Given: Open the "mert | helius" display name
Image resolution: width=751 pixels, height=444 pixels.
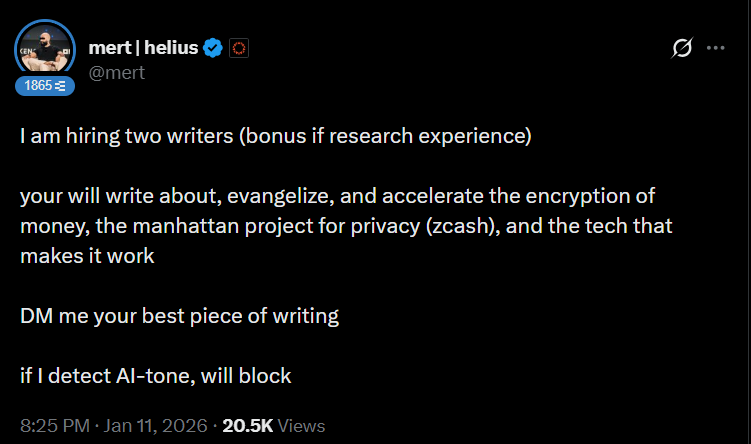Looking at the screenshot, I should [144, 46].
